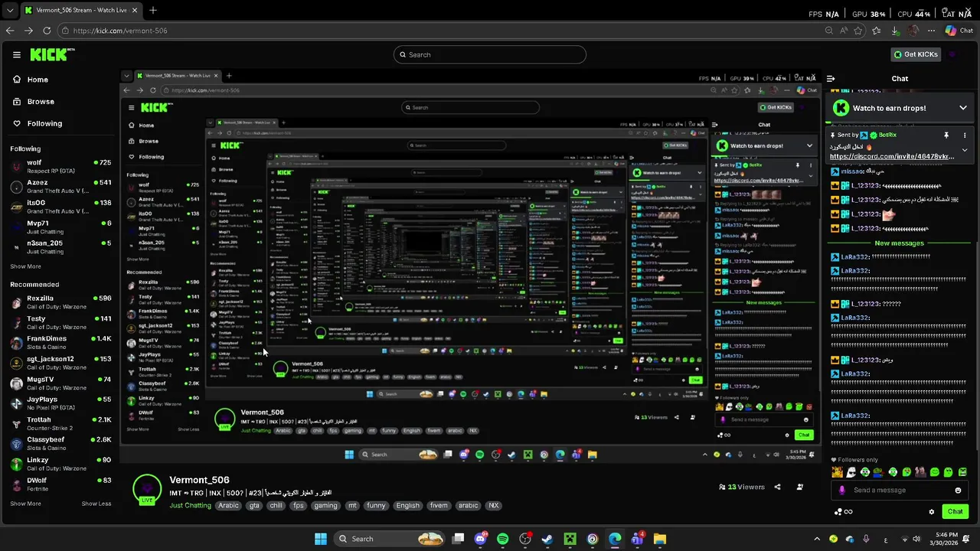
Task: Open recommended channel Testy
Action: click(60, 323)
